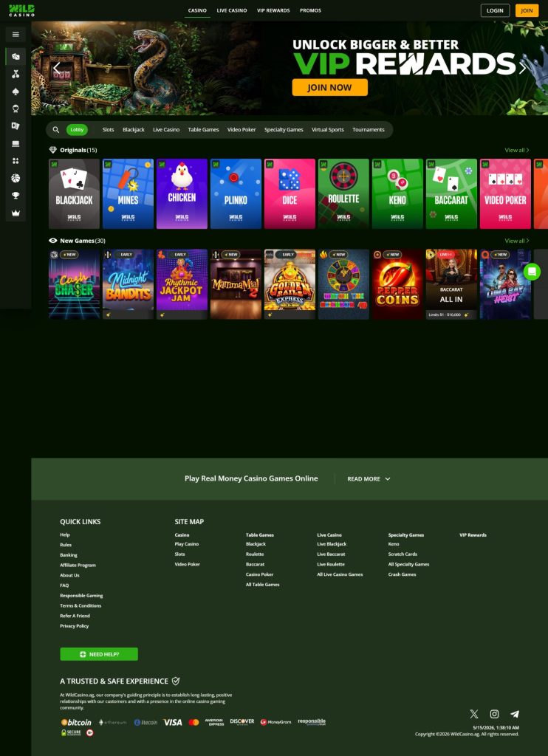Open the Instagram social icon
This screenshot has width=548, height=756.
click(494, 714)
